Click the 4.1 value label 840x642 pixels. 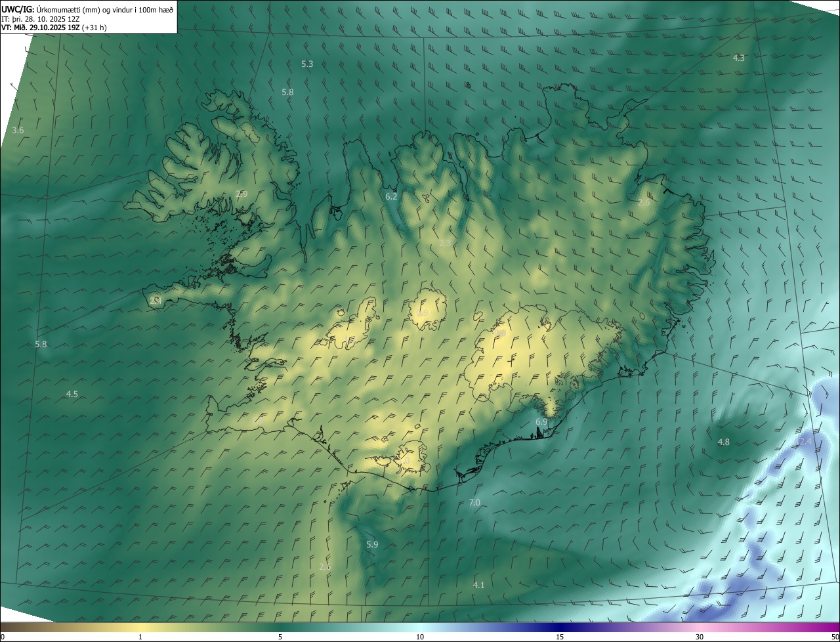[x=478, y=585]
